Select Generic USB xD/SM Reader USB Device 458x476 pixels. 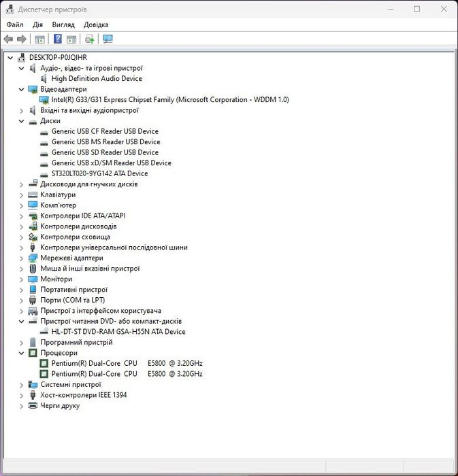point(111,163)
